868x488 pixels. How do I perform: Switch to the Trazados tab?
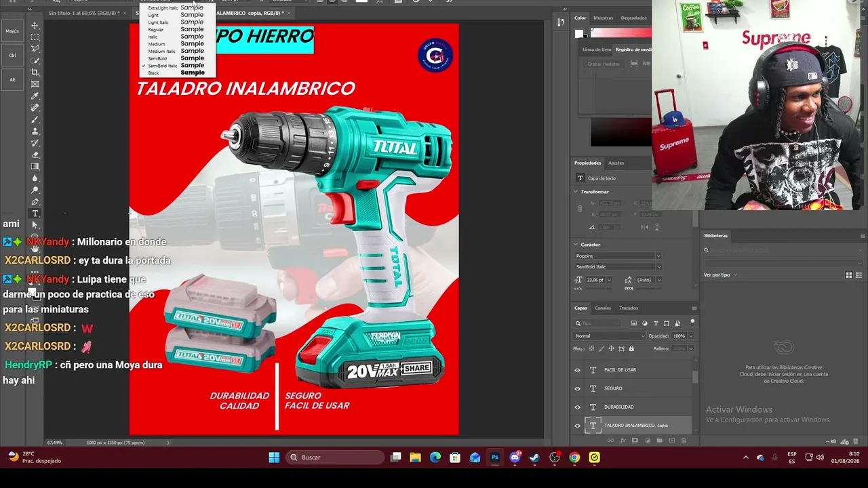(629, 308)
